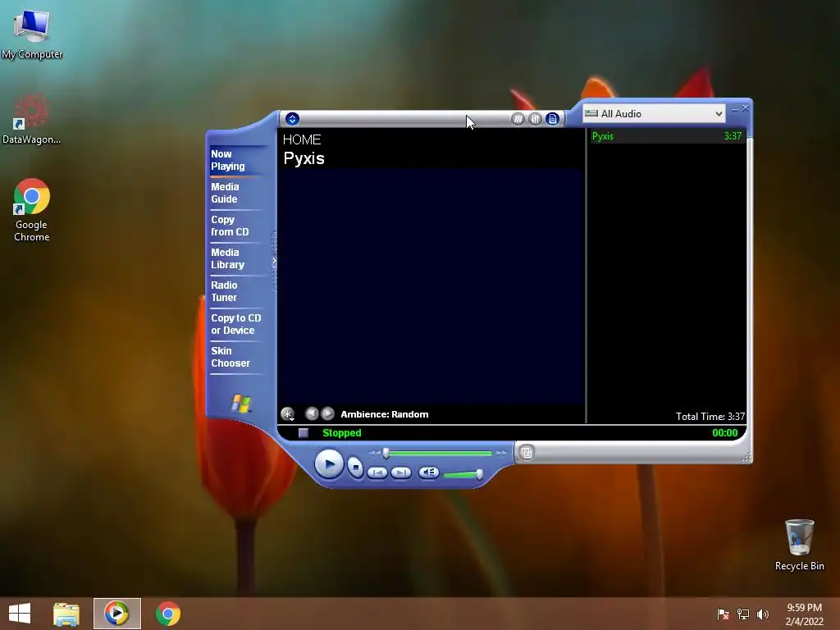Show equalizer and settings in Now Playing
The height and width of the screenshot is (630, 840).
[x=535, y=119]
